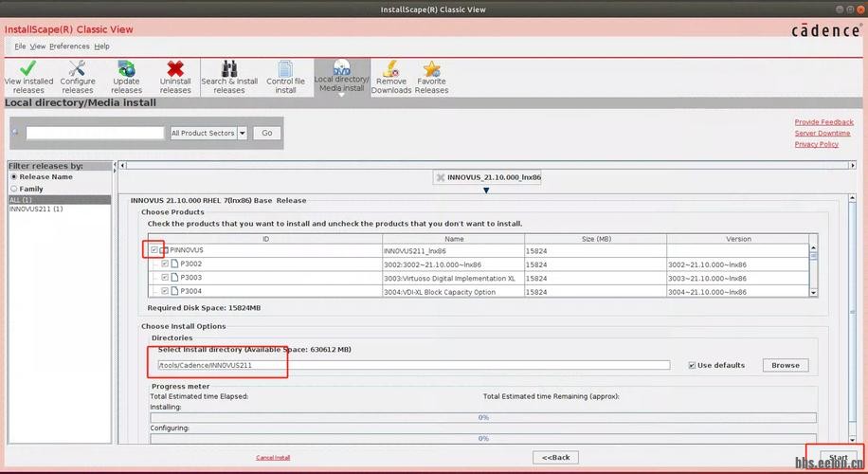Click the 3003:Virtuoso Digital Implementation XL cell
Viewport: 868px width, 474px height.
click(453, 279)
